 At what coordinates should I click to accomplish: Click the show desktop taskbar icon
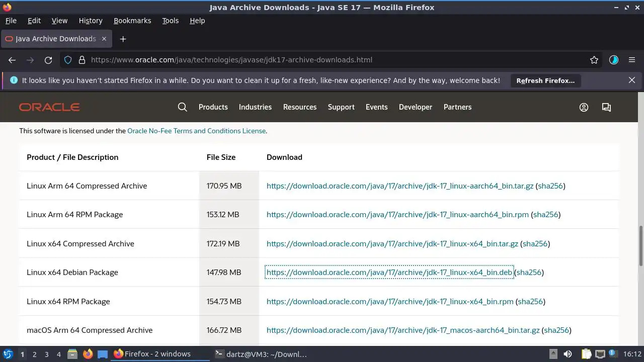[103, 354]
